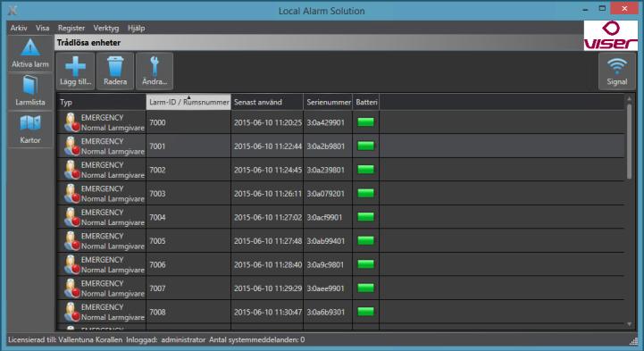Click emergency device icon for 7000
This screenshot has width=644, height=351.
pyautogui.click(x=71, y=122)
